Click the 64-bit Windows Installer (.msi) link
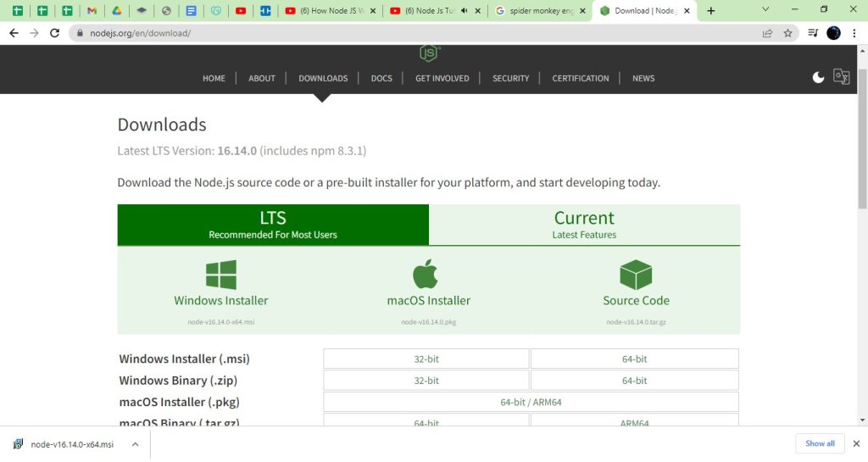This screenshot has width=868, height=462. point(634,359)
